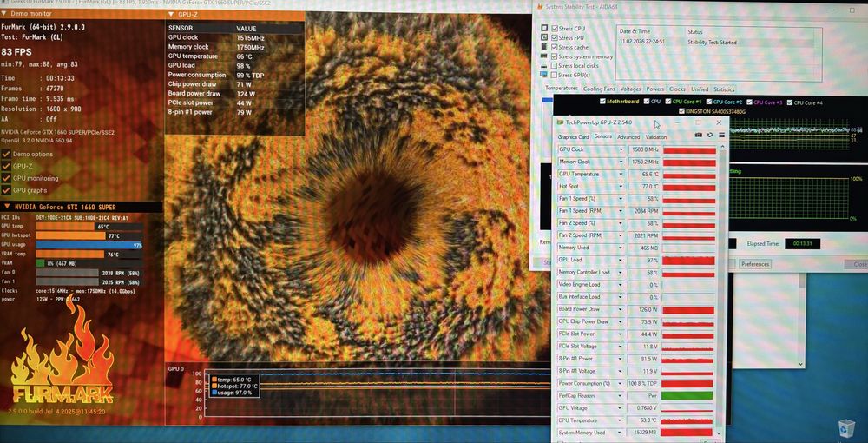Click the AIDA64 flame icon in title bar
This screenshot has width=868, height=443.
click(x=539, y=7)
